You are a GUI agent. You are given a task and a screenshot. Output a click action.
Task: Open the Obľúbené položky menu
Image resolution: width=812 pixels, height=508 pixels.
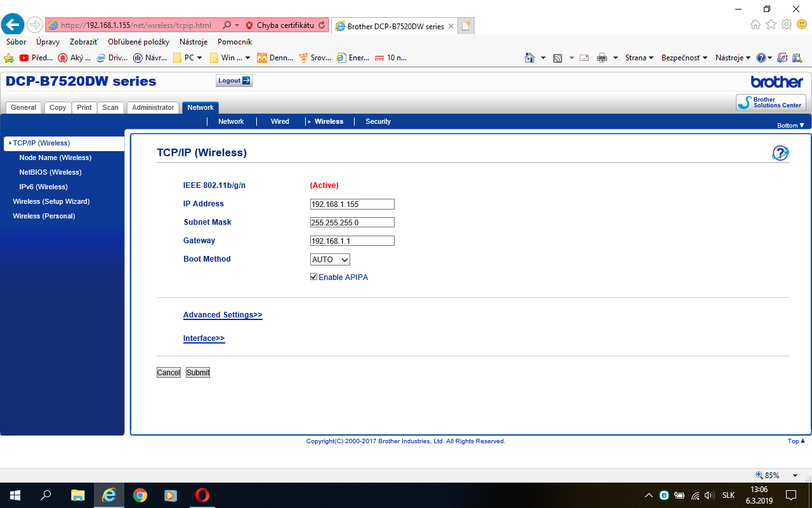(139, 42)
